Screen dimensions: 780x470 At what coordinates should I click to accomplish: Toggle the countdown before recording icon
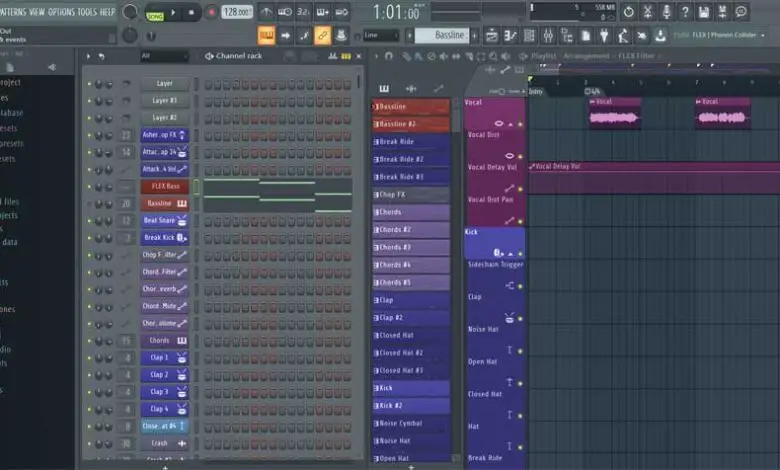pyautogui.click(x=303, y=12)
